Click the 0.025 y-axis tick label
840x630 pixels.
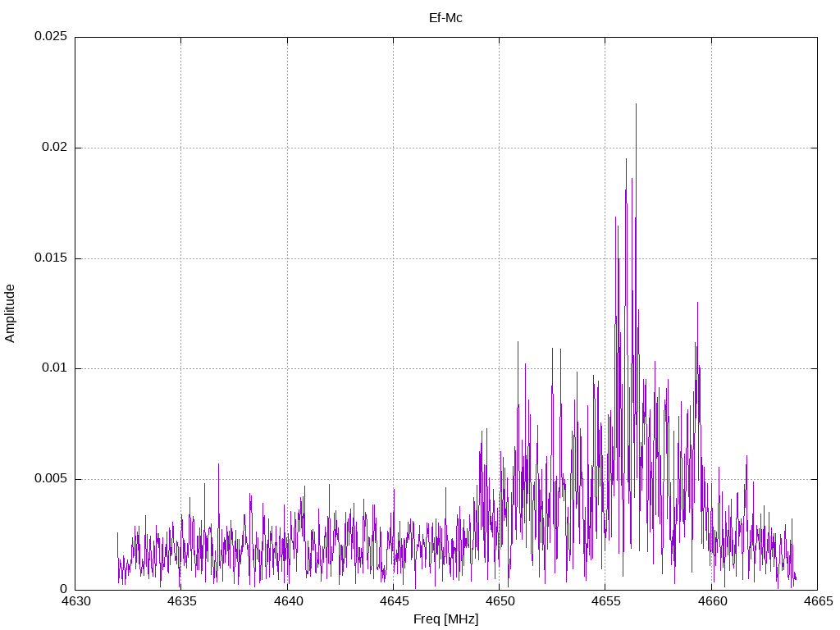tap(50, 37)
